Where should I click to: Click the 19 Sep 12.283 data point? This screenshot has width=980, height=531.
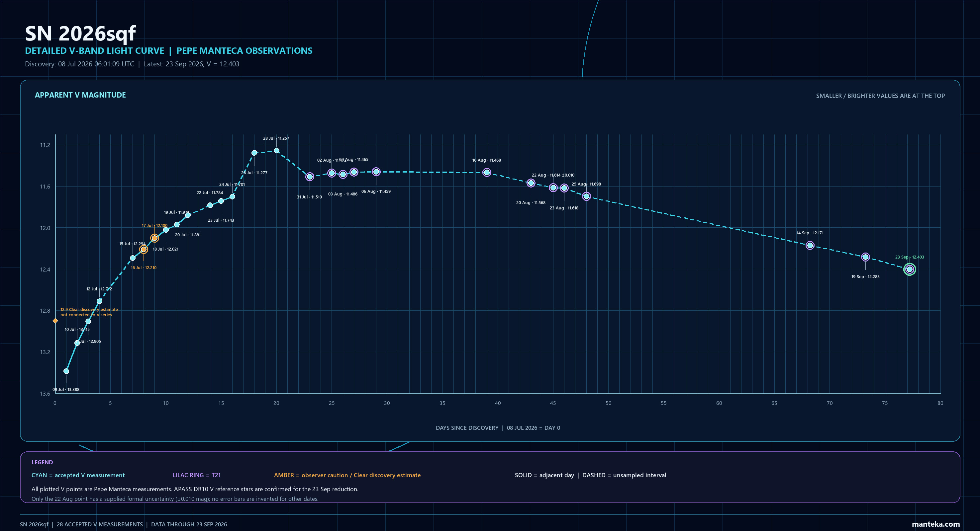(x=865, y=257)
